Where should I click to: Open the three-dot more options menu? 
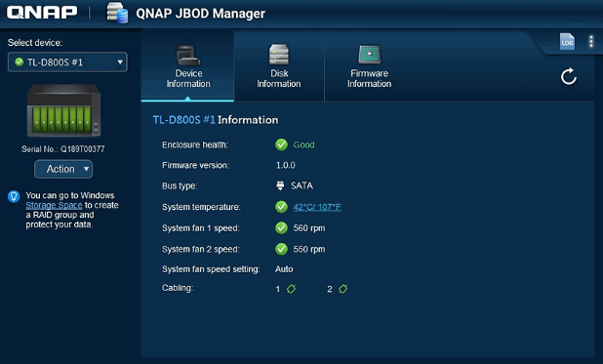(x=591, y=42)
